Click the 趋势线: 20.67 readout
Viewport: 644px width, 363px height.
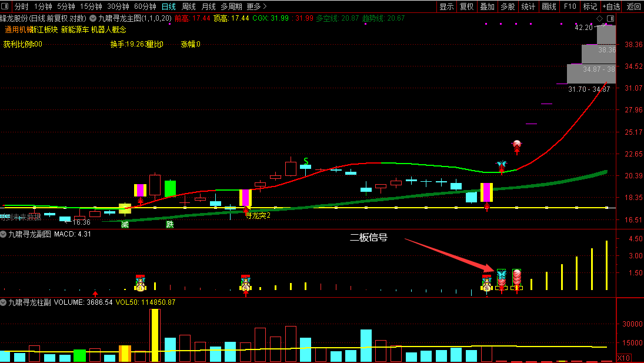383,18
